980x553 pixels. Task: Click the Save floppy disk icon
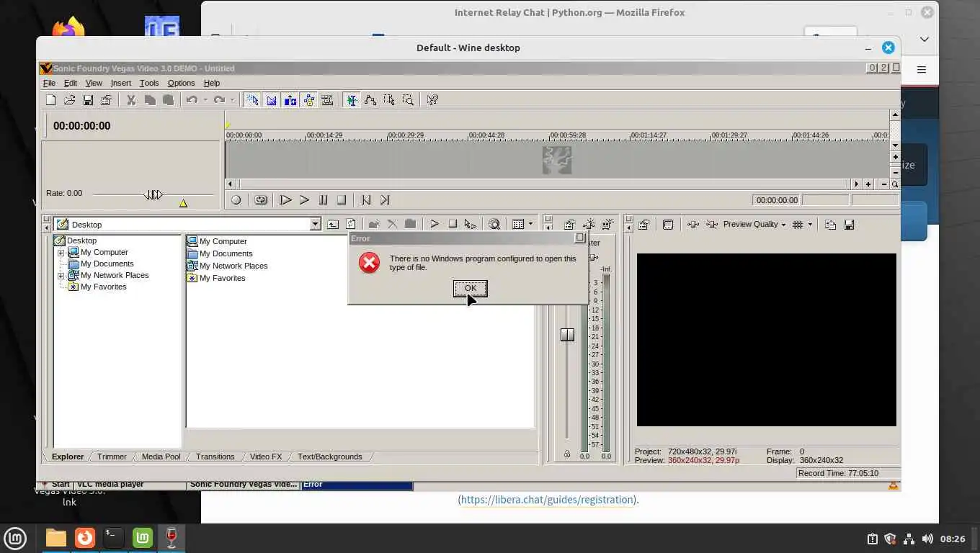pos(88,100)
